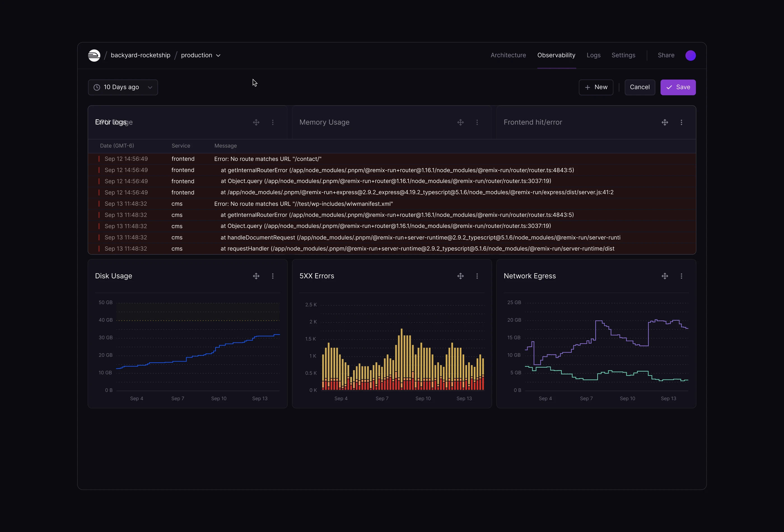Click the Save button
The height and width of the screenshot is (532, 784).
point(678,87)
